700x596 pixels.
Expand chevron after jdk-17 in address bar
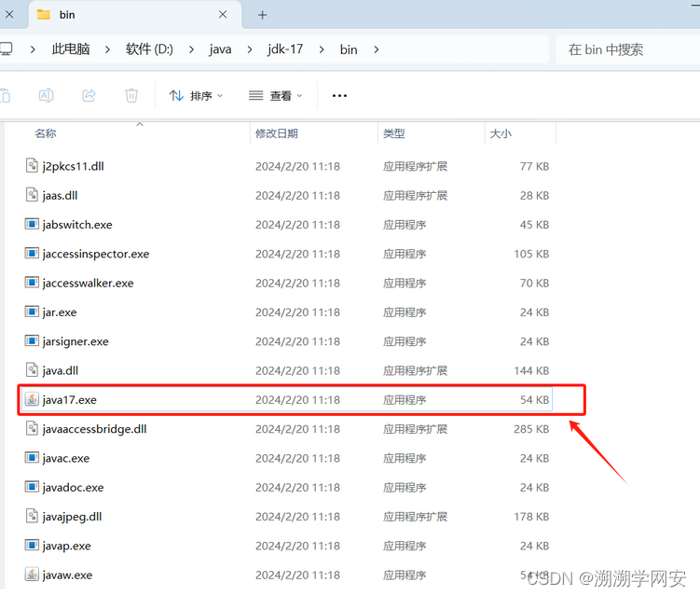pyautogui.click(x=321, y=49)
